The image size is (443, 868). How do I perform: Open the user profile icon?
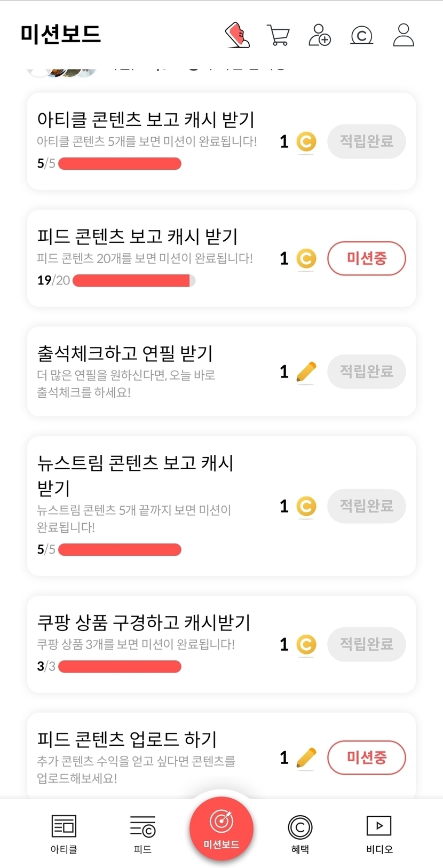click(404, 35)
